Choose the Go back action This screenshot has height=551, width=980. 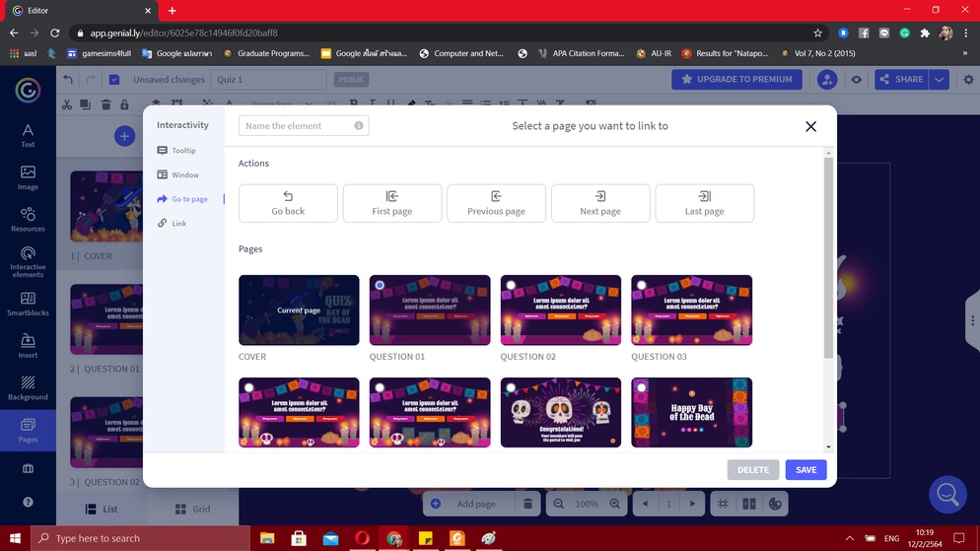tap(288, 203)
